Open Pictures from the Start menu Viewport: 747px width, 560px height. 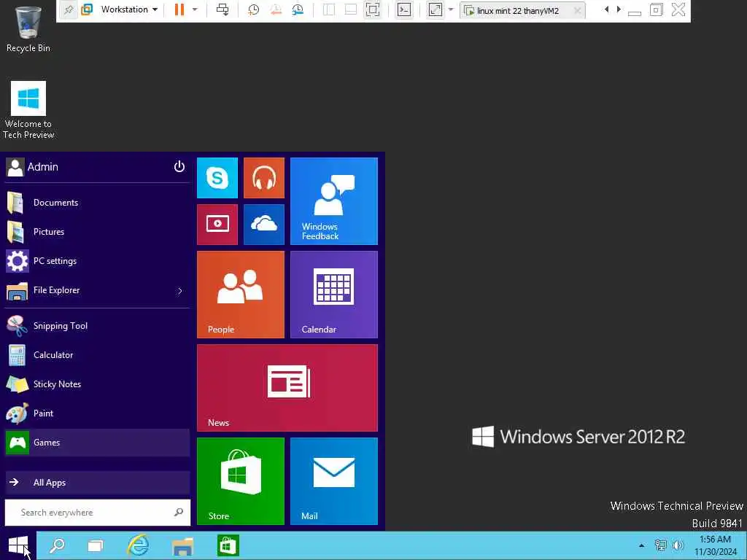97,232
